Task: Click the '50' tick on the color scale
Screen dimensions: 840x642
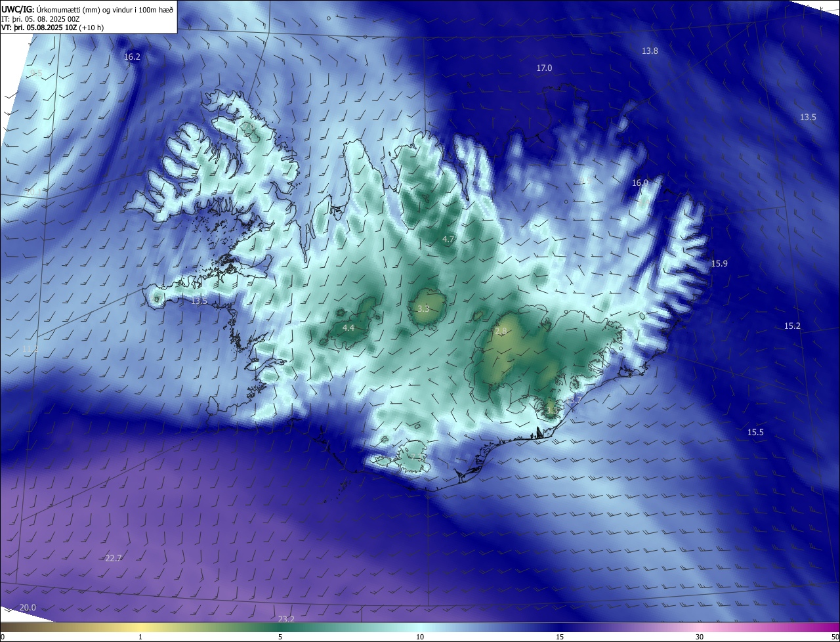Action: click(834, 637)
